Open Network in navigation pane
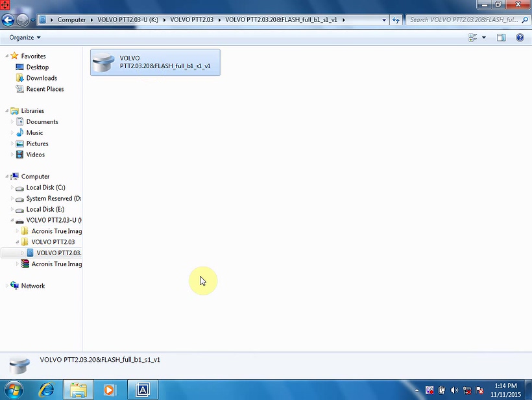532x400 pixels. (x=33, y=286)
